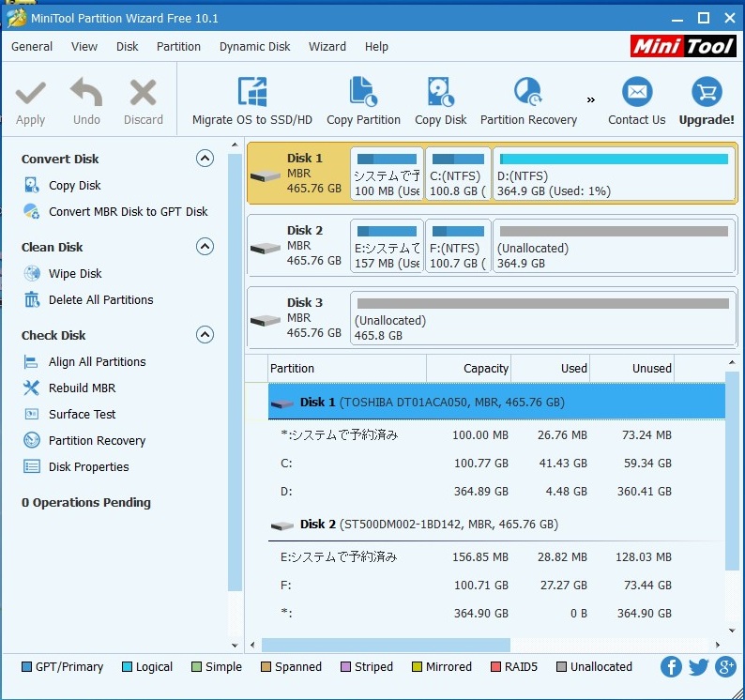Click the Delete All Partitions trash icon
Viewport: 745px width, 700px height.
click(32, 300)
